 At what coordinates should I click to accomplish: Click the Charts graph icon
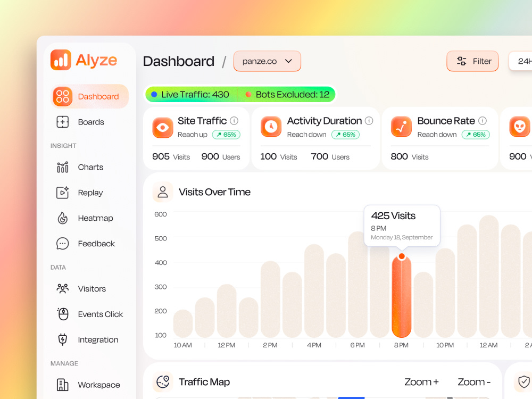(62, 167)
